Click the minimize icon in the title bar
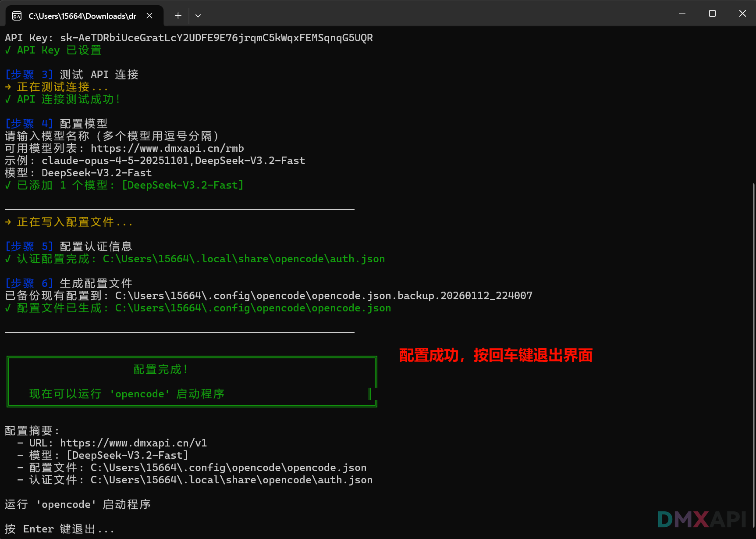This screenshot has width=756, height=539. (681, 13)
